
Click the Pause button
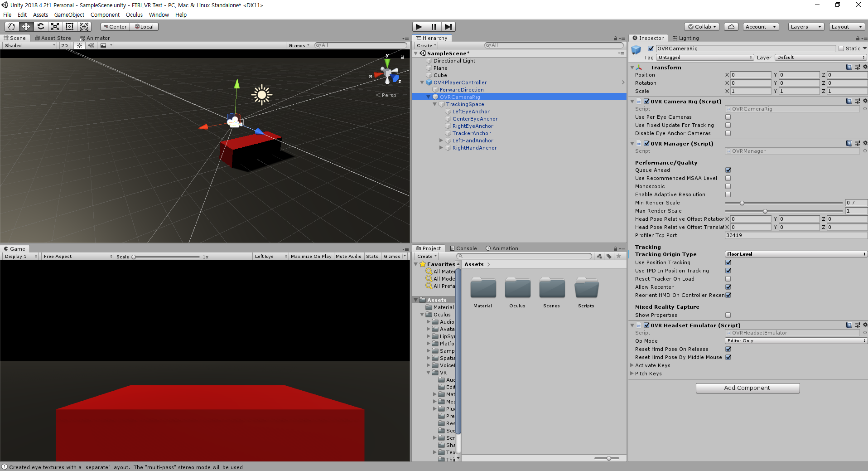[434, 27]
